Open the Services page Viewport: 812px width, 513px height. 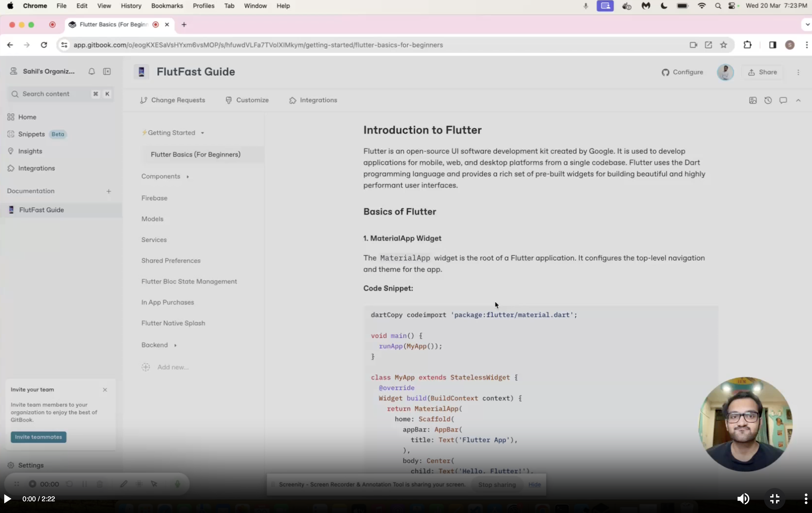(x=154, y=240)
